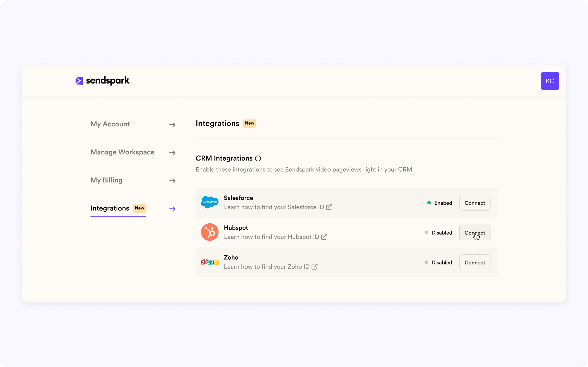The width and height of the screenshot is (588, 367).
Task: Open HubSpot ID external link
Action: click(324, 237)
